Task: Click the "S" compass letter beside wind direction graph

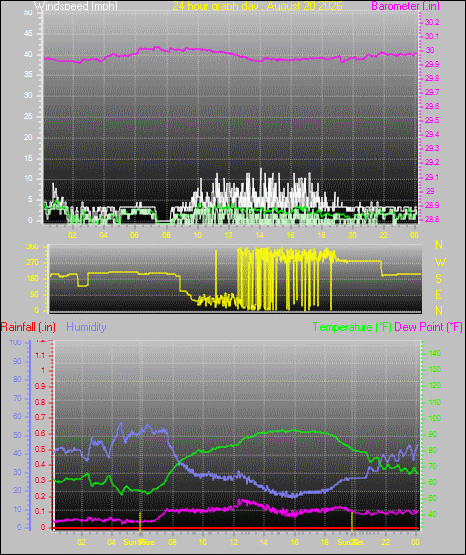Action: 438,279
